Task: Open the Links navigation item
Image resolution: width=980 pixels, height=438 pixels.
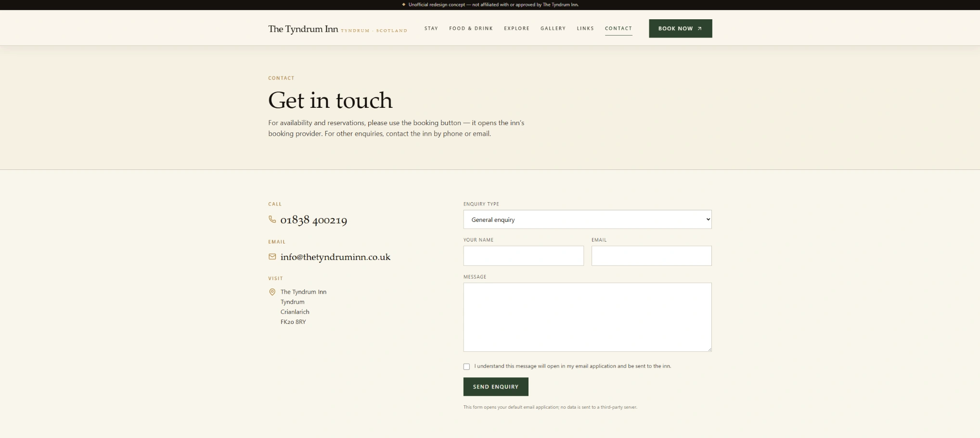Action: click(x=585, y=28)
